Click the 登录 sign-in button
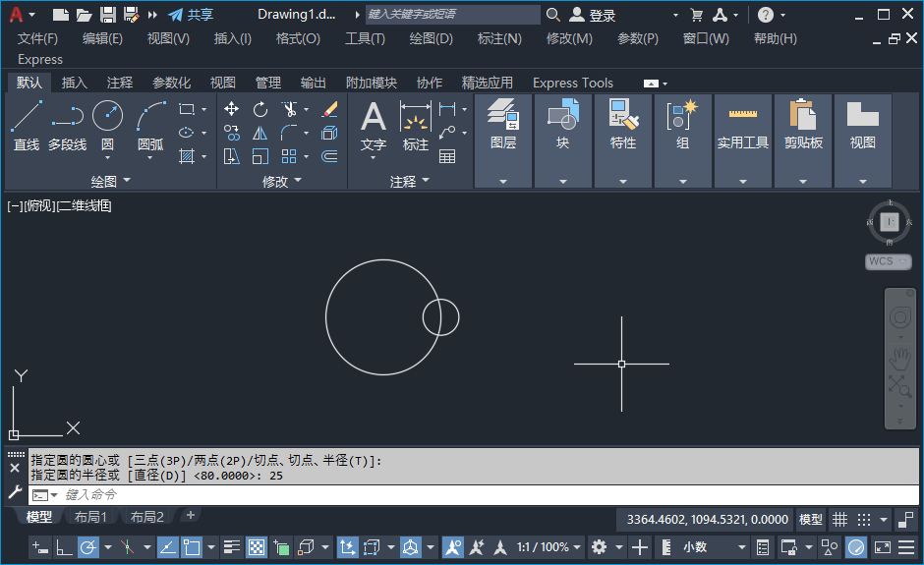Image resolution: width=924 pixels, height=565 pixels. 593,15
